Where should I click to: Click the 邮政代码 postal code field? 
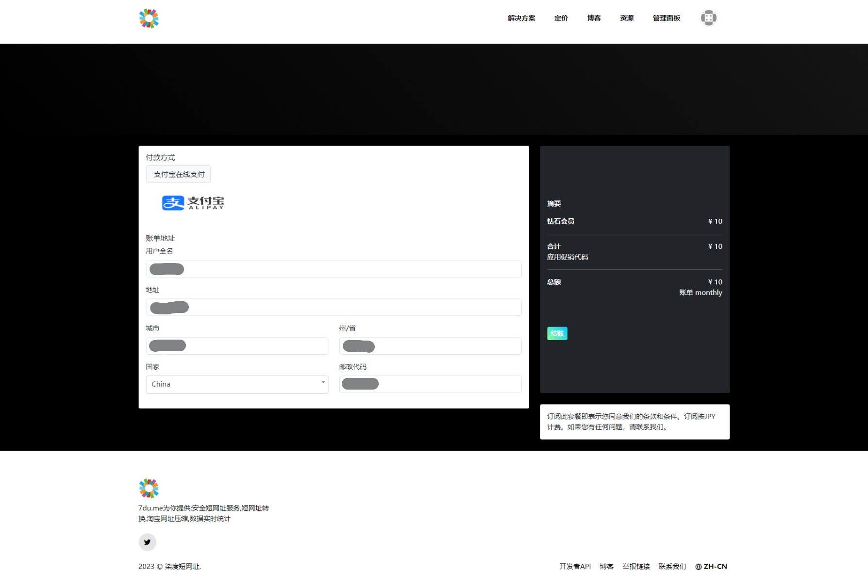[430, 384]
